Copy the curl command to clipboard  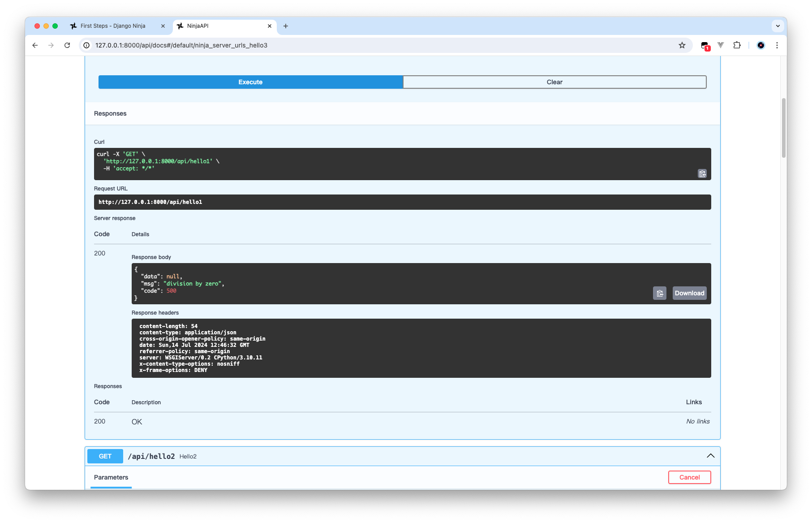702,173
